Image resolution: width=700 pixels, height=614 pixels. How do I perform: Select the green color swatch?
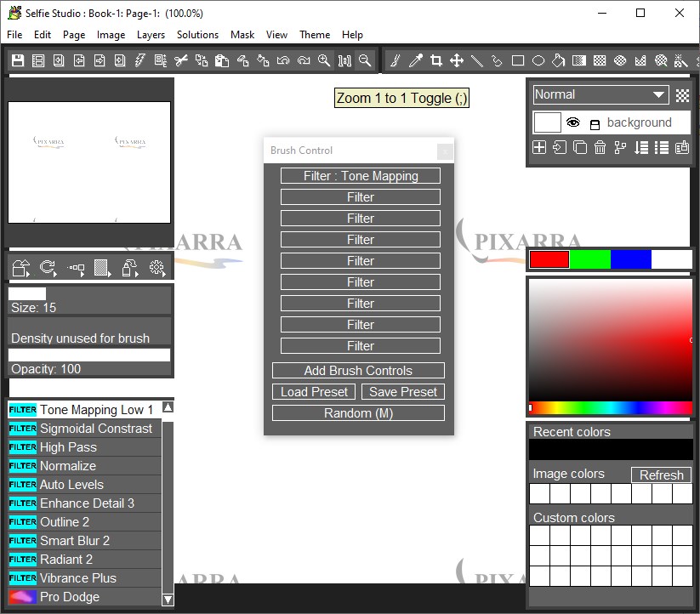(x=590, y=259)
